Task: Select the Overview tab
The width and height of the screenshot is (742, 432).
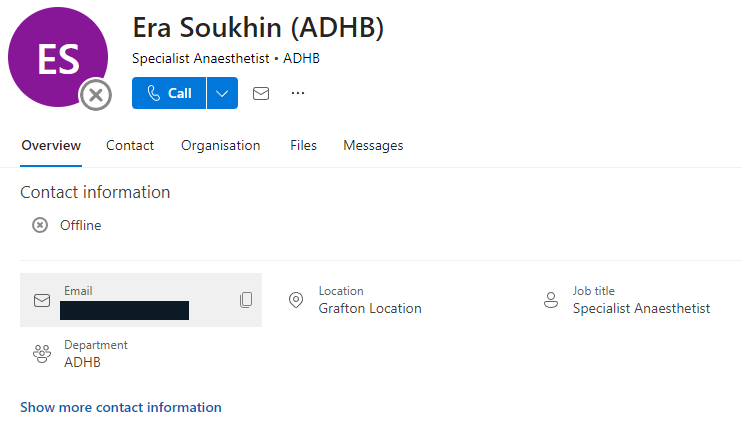Action: pos(51,145)
